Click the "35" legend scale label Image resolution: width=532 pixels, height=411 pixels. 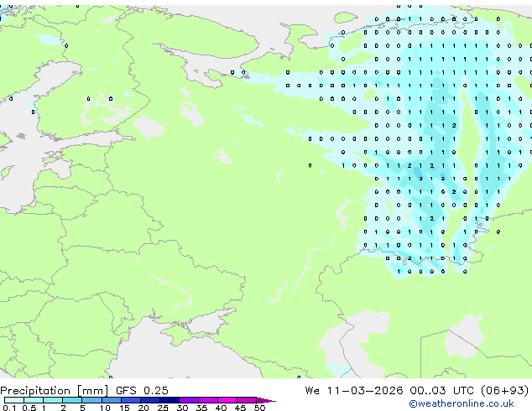tap(201, 408)
